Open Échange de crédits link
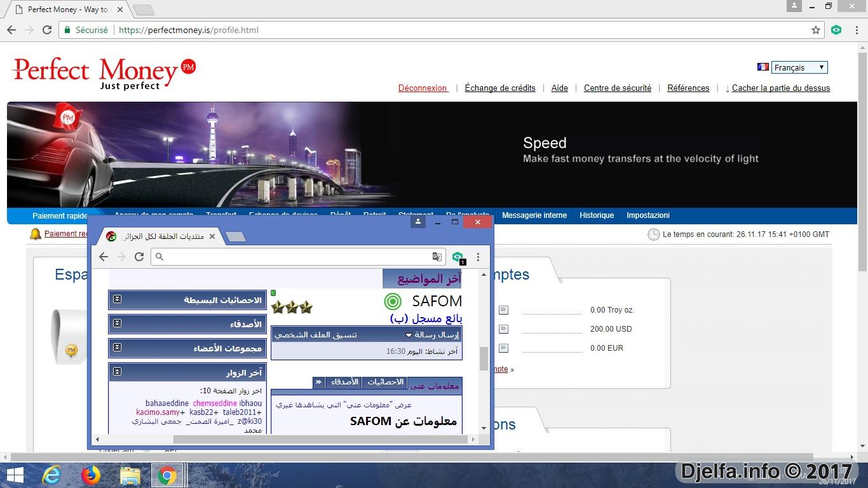 point(500,88)
